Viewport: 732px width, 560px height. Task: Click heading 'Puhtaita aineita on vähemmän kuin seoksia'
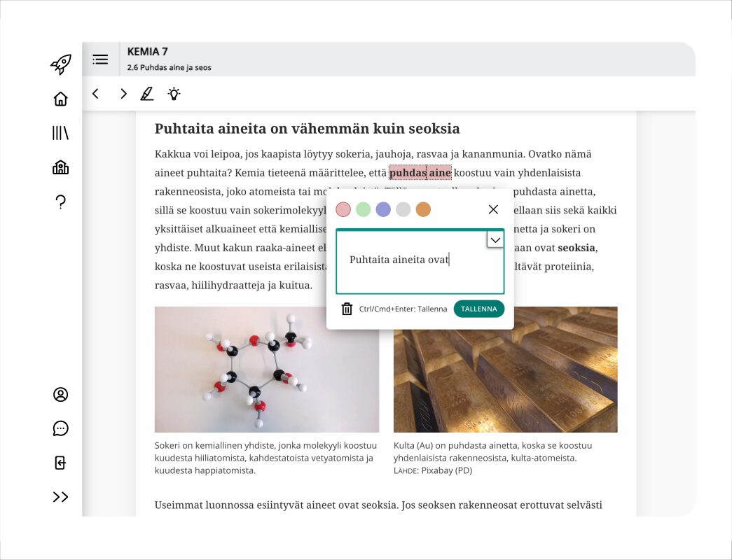pyautogui.click(x=308, y=128)
